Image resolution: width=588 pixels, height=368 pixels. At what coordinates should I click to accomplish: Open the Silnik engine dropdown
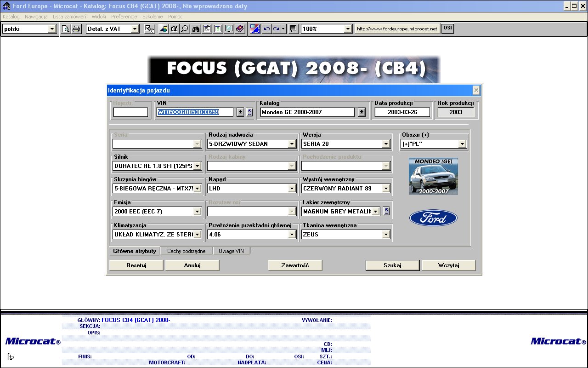coord(197,166)
